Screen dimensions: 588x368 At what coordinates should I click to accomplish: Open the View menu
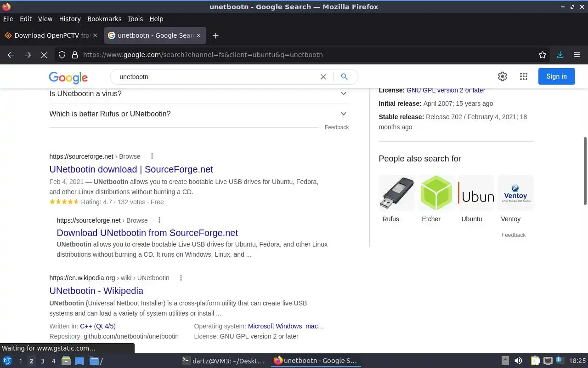tap(45, 19)
